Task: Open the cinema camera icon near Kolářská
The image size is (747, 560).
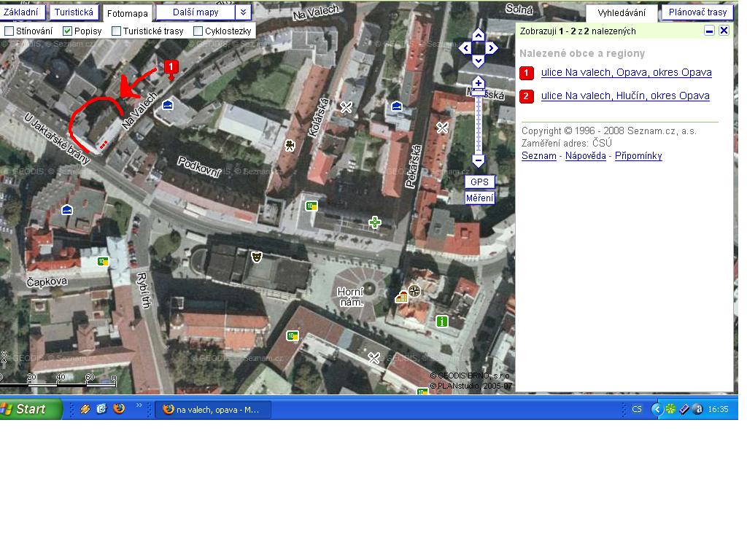Action: [290, 145]
